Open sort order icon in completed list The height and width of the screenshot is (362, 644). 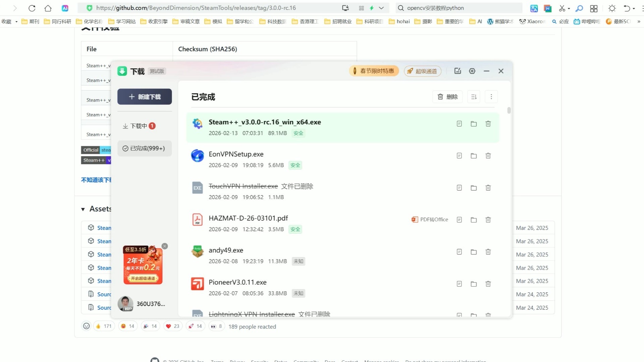pyautogui.click(x=474, y=97)
